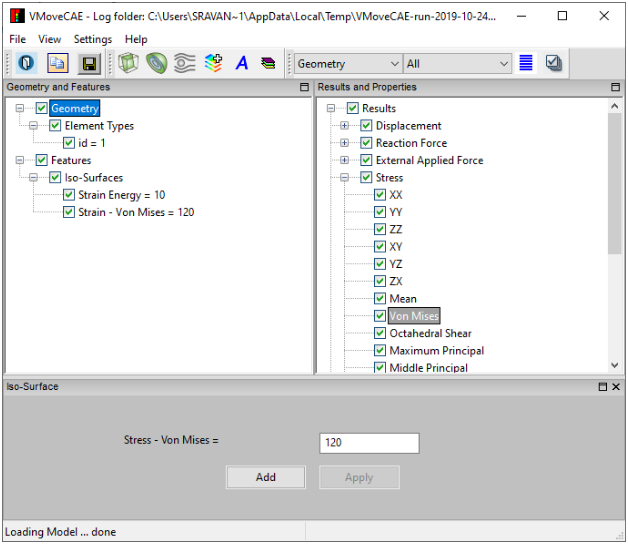Click the Add button
The image size is (628, 544).
(266, 477)
